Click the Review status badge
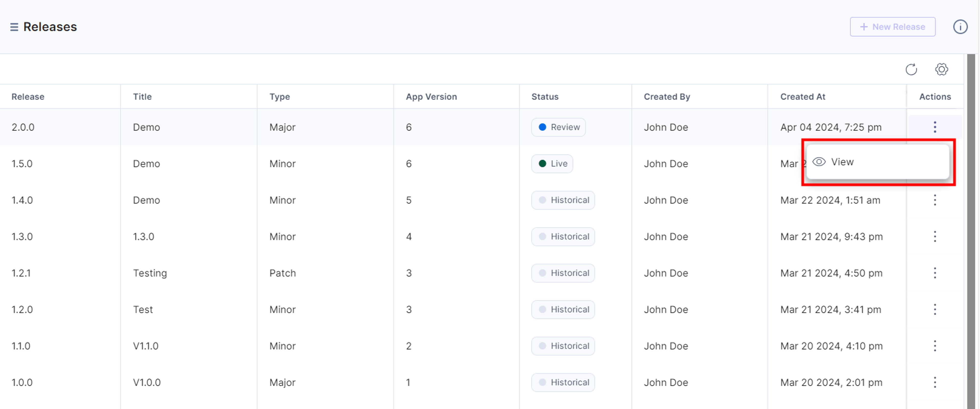Screen dimensions: 980x409 [x=558, y=127]
